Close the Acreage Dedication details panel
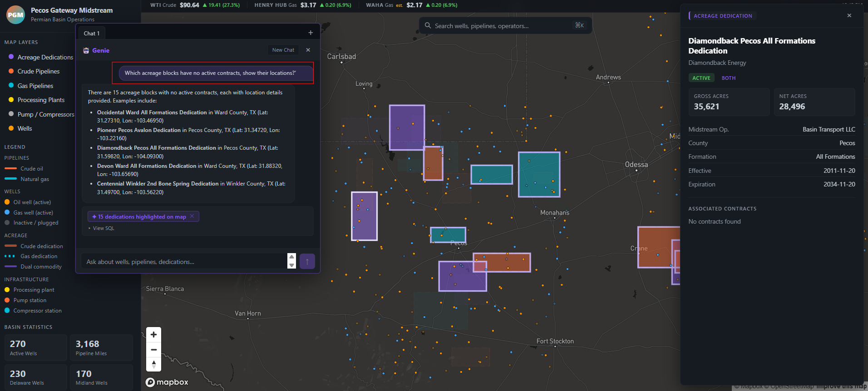Screen dimensions: 868x391 click(849, 15)
